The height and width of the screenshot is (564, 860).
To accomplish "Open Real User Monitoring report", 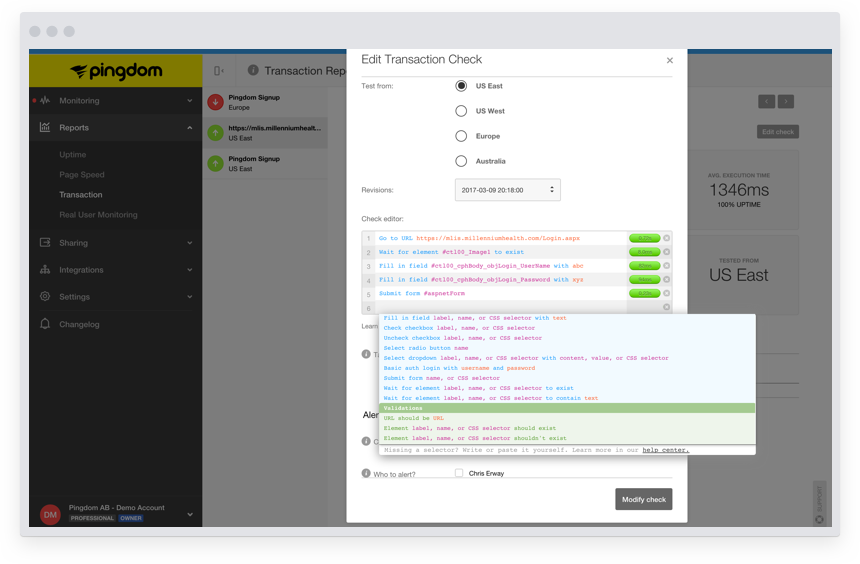I will (x=98, y=215).
